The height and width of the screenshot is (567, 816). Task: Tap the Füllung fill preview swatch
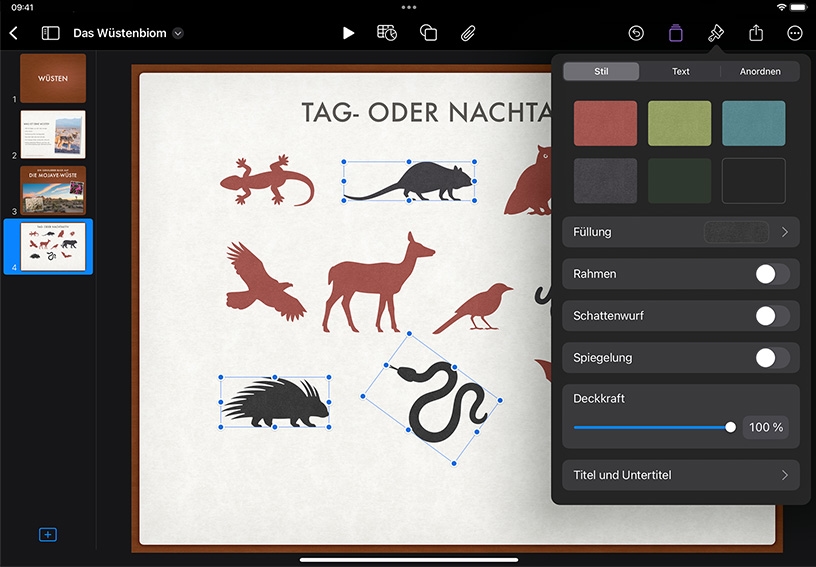click(736, 232)
